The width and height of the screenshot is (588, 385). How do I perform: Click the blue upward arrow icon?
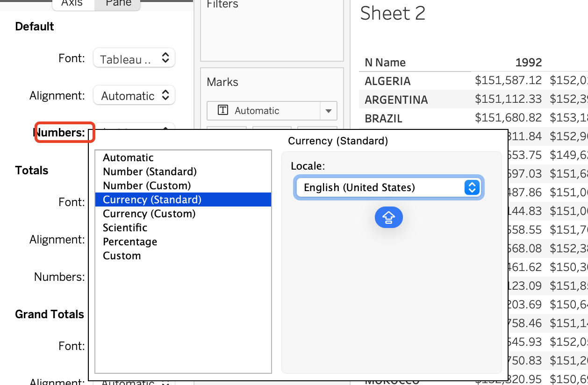point(388,218)
